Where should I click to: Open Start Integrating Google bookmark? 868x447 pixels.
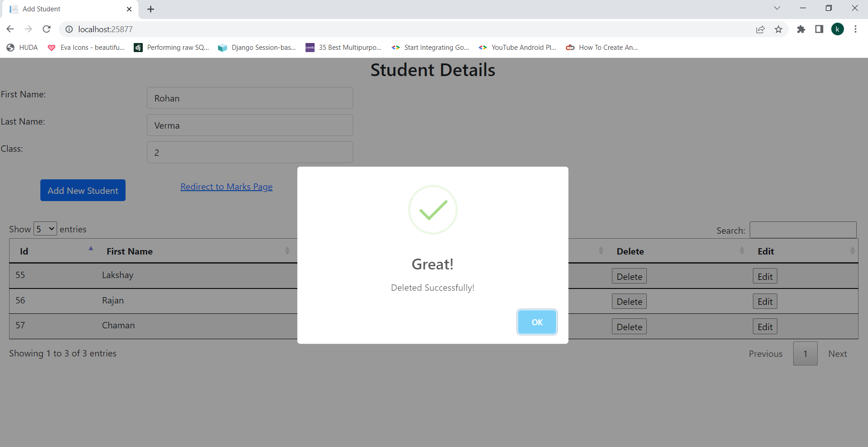point(430,48)
